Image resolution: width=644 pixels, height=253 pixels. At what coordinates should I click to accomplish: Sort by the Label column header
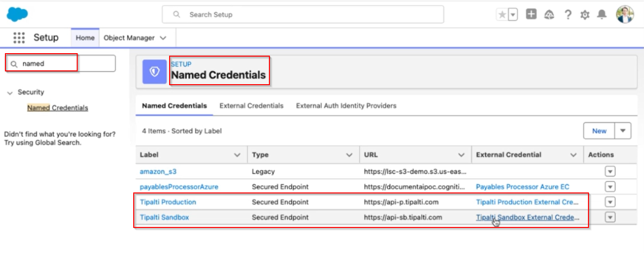tap(149, 155)
